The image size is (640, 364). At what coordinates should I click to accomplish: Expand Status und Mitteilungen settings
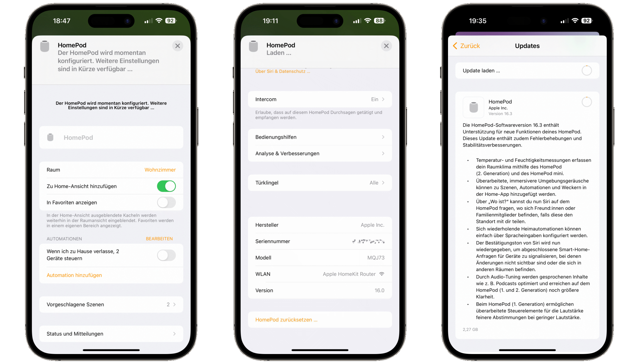(x=111, y=333)
